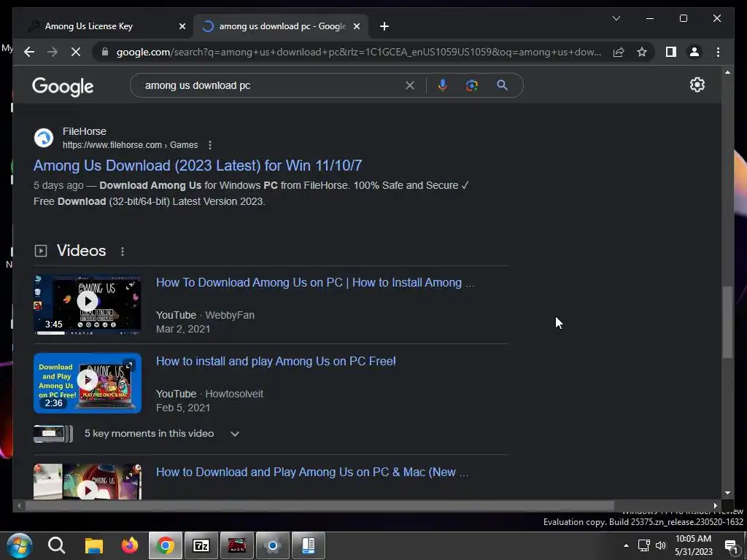
Task: Open the FileHorse result's three-dot options
Action: pyautogui.click(x=210, y=145)
